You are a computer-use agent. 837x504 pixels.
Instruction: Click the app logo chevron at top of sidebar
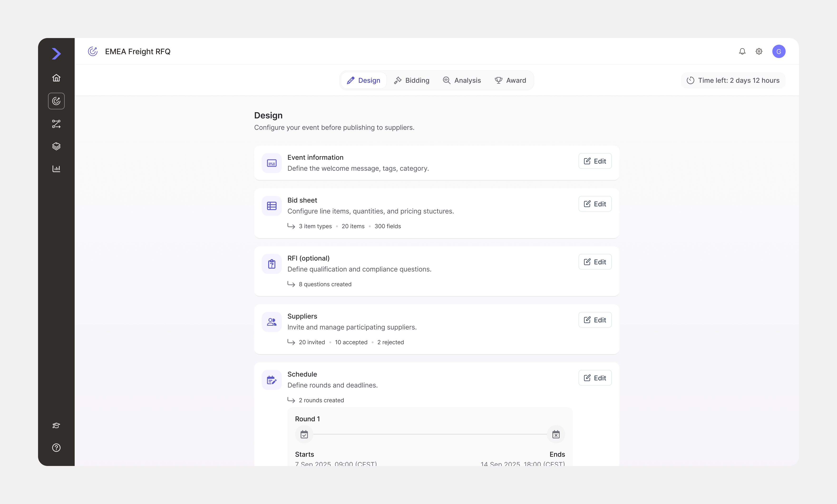click(56, 54)
